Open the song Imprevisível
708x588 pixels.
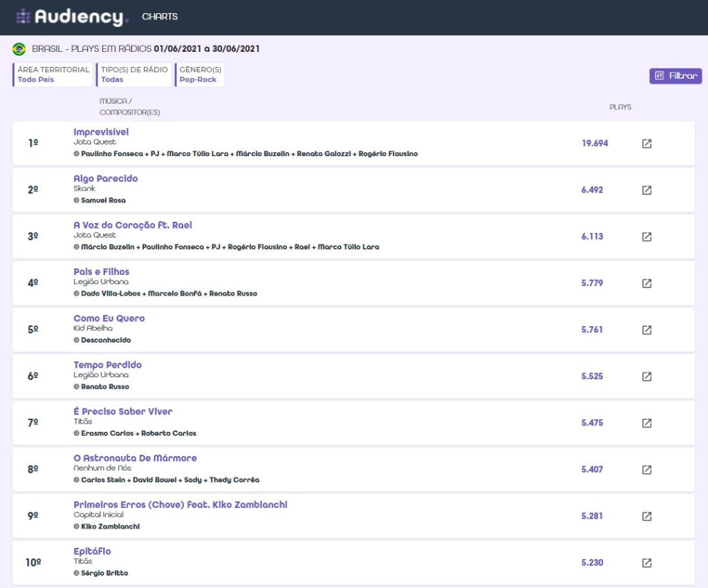(x=101, y=132)
